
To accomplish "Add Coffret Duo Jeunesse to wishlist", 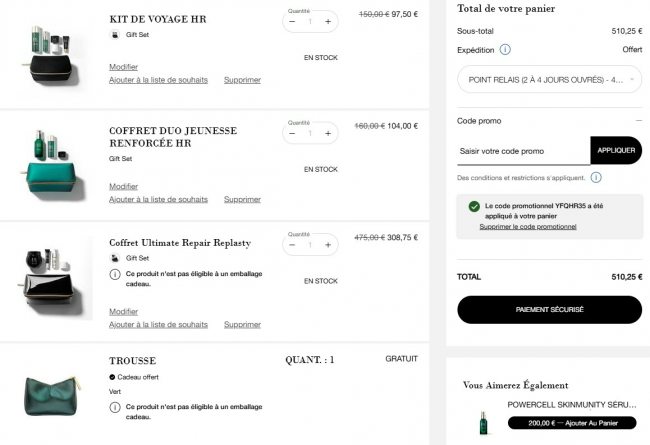I will pos(158,199).
